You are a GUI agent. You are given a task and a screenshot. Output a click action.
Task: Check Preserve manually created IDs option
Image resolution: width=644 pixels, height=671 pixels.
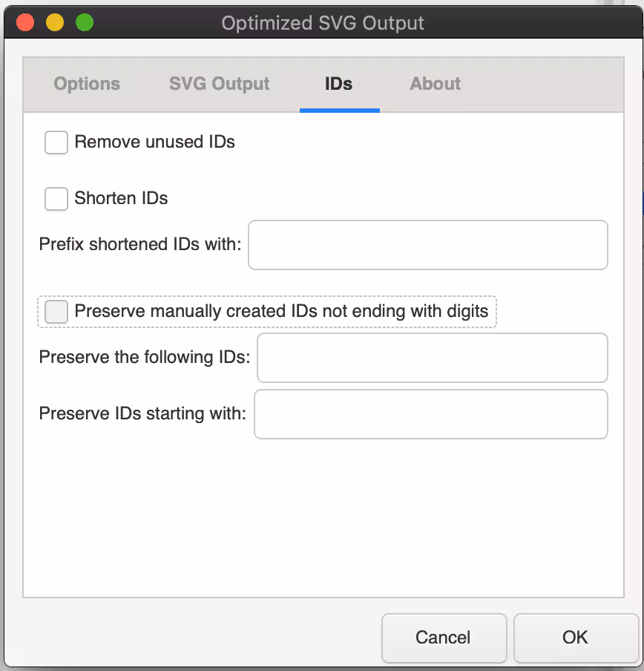click(x=56, y=312)
